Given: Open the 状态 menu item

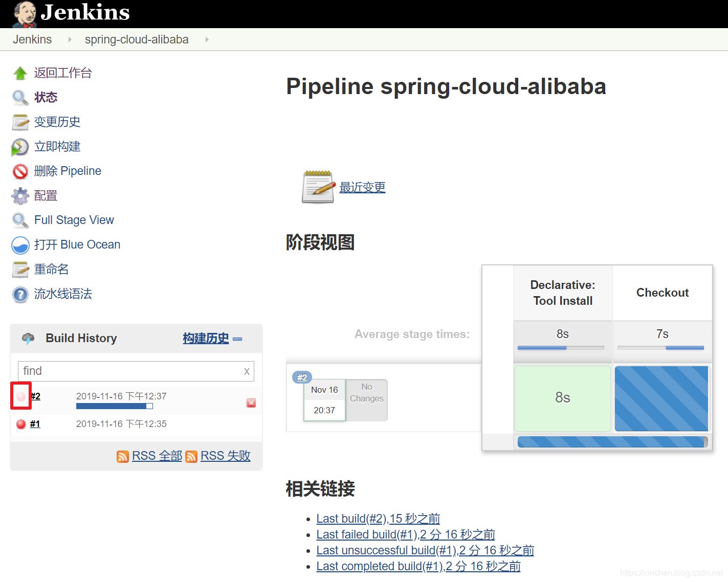Looking at the screenshot, I should 46,97.
